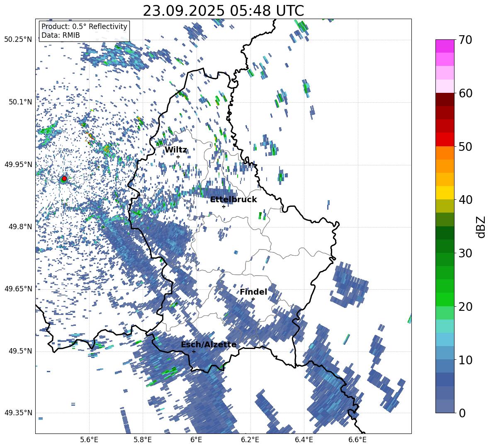Click the colorbar tick label 70
Image resolution: width=491 pixels, height=448 pixels.
pos(465,40)
